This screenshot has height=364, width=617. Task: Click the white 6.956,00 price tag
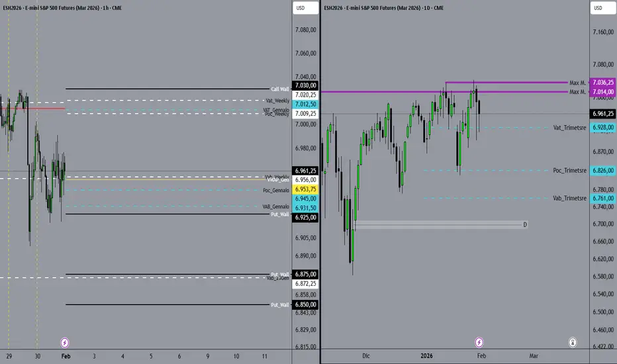pyautogui.click(x=305, y=180)
